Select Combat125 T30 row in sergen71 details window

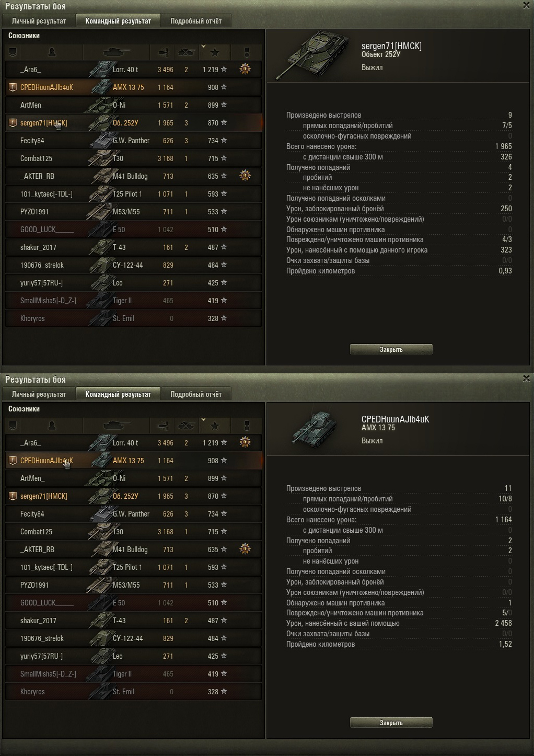coord(134,158)
